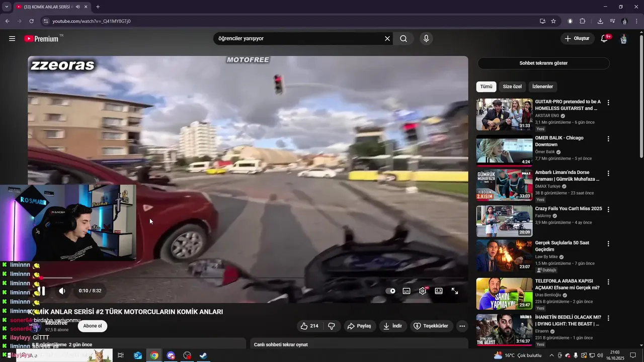This screenshot has height=362, width=644.
Task: Open the Chrome extensions puzzle icon
Action: 583,21
